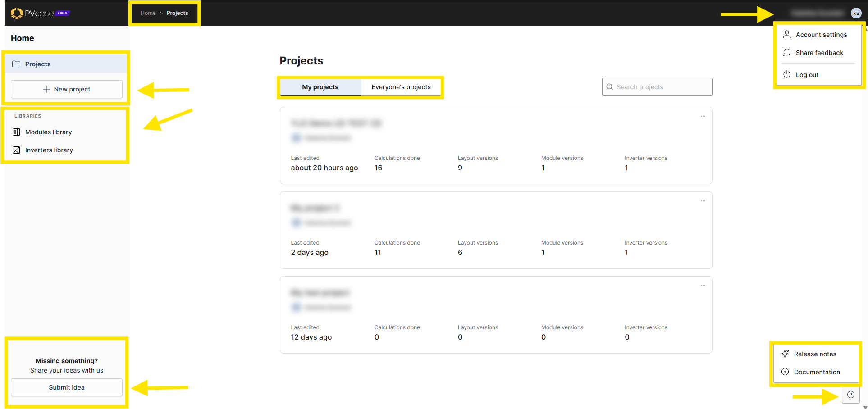Click Projects breadcrumb
Screen dimensions: 868x409
coord(177,13)
